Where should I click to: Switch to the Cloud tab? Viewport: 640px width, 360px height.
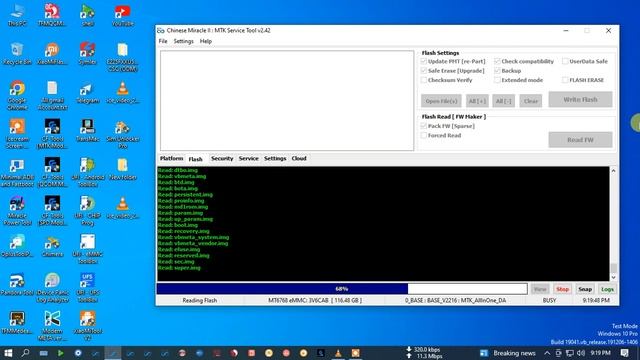pos(299,158)
